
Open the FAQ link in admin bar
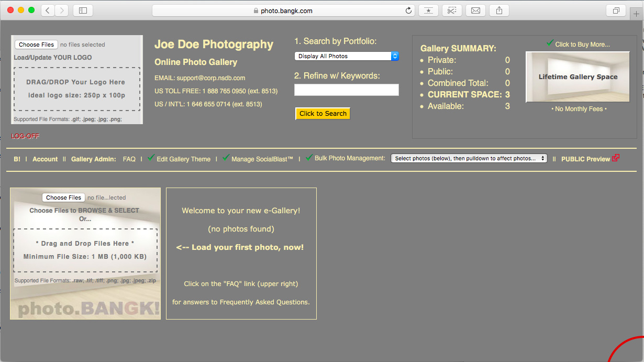point(129,159)
